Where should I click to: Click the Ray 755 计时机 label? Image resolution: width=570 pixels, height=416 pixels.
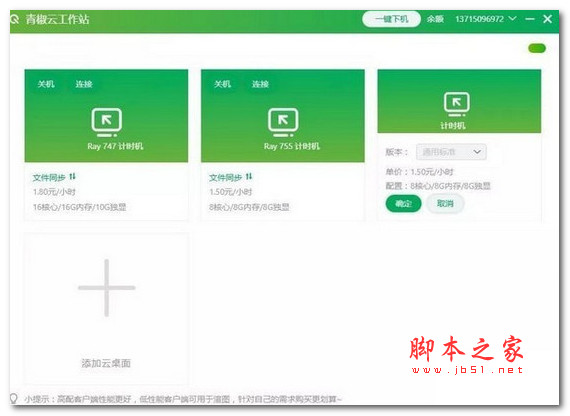coord(292,146)
